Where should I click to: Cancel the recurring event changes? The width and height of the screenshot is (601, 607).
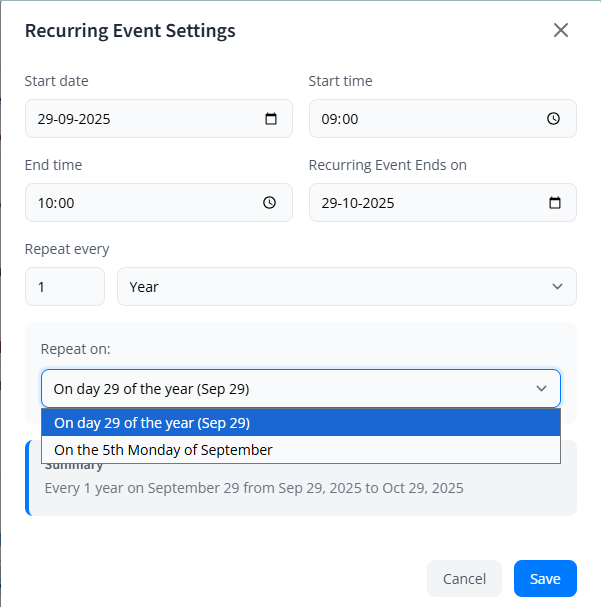(464, 579)
